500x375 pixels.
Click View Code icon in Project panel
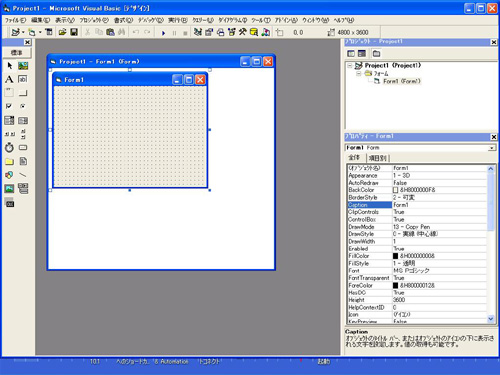351,53
